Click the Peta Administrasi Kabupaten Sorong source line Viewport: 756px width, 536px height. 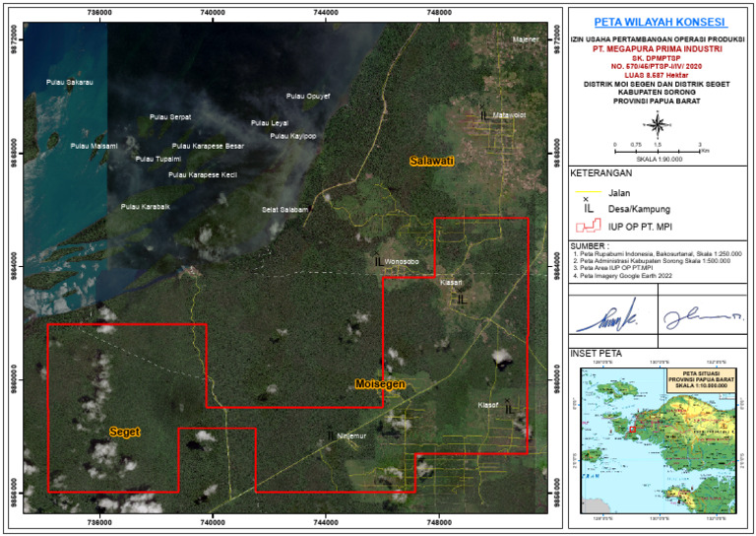coord(652,261)
